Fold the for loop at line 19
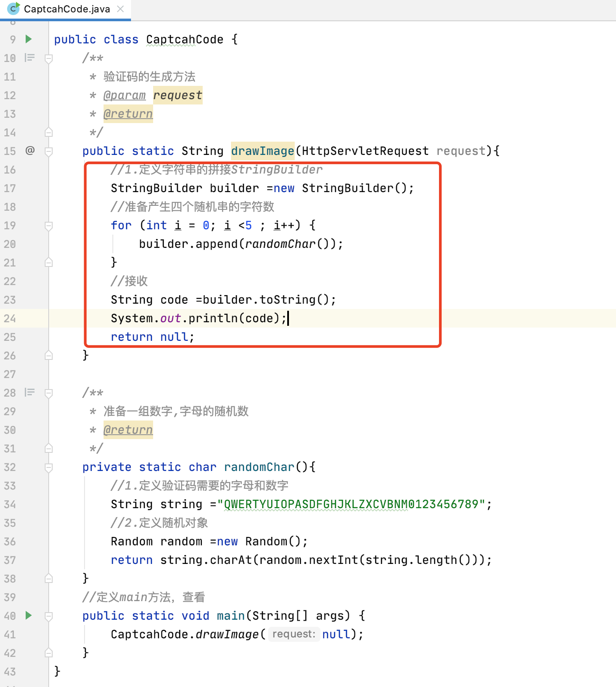The image size is (616, 687). pyautogui.click(x=49, y=225)
